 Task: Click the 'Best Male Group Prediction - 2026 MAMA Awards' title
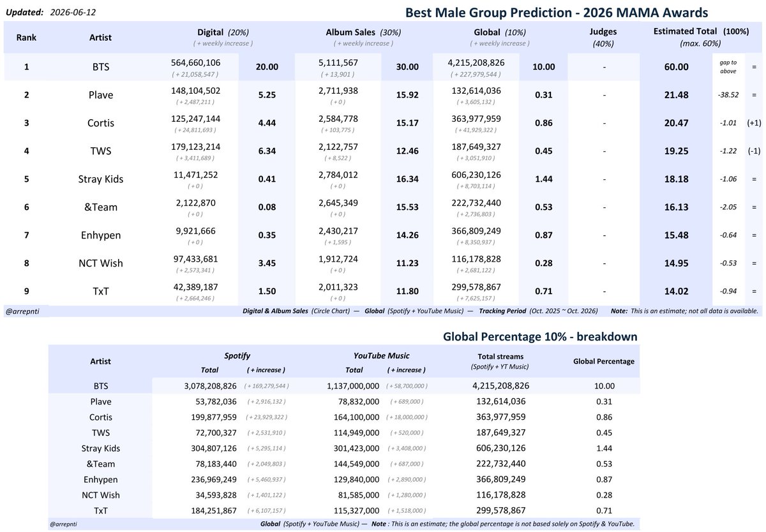pyautogui.click(x=556, y=11)
